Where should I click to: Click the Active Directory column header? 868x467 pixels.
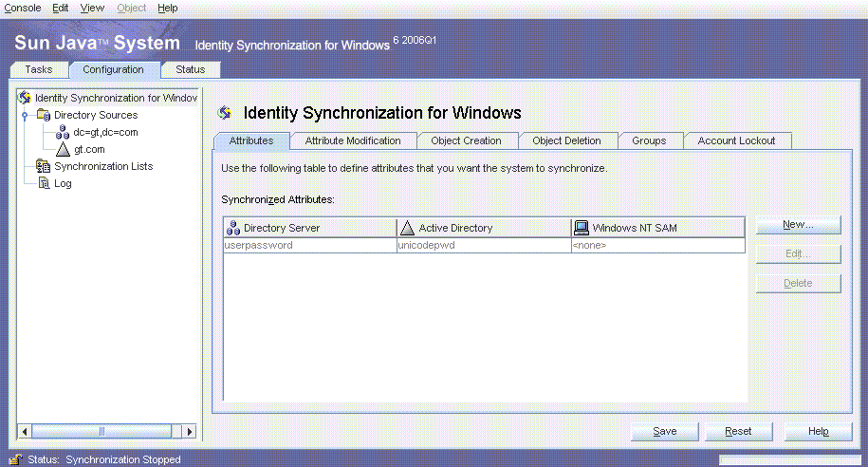484,228
